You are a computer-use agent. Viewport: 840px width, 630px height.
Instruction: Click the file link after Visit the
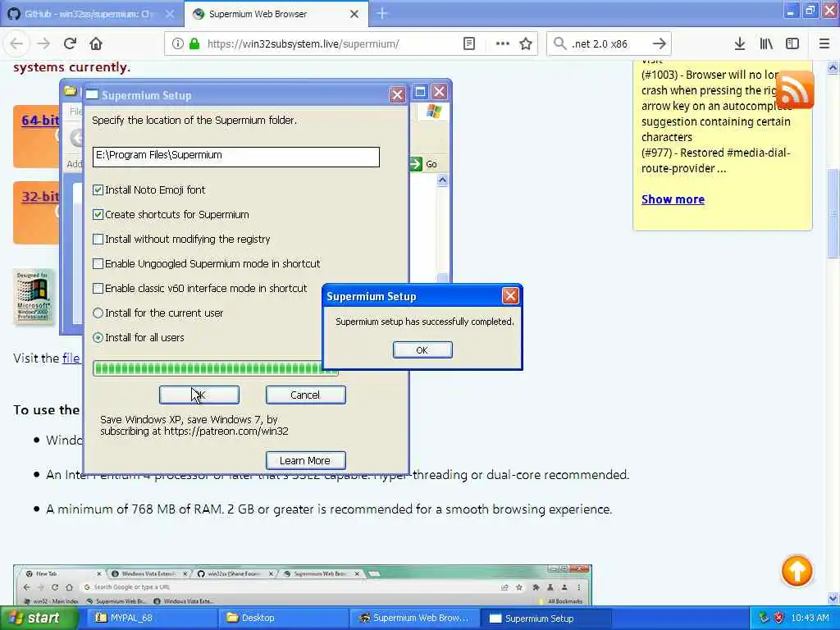pyautogui.click(x=71, y=358)
